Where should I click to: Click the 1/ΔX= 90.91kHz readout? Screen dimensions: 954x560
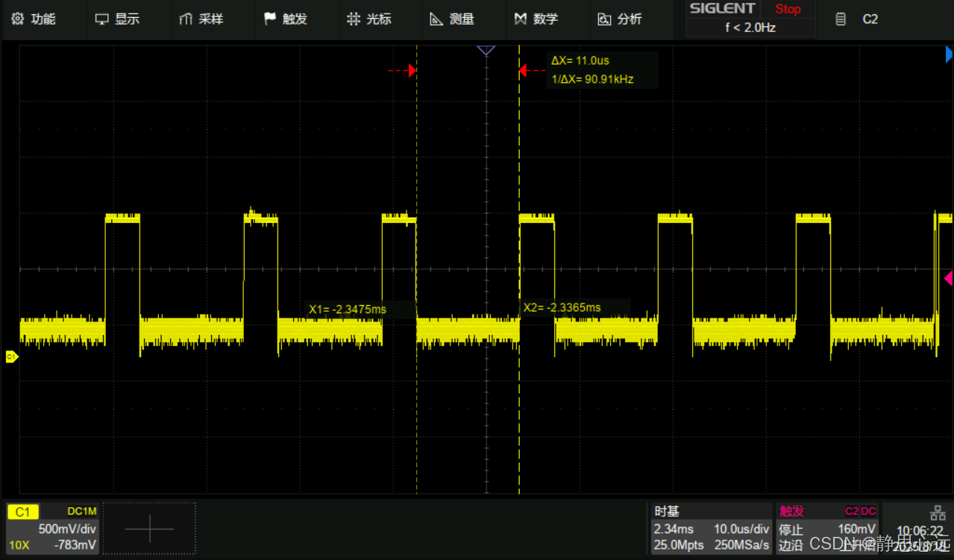[592, 79]
